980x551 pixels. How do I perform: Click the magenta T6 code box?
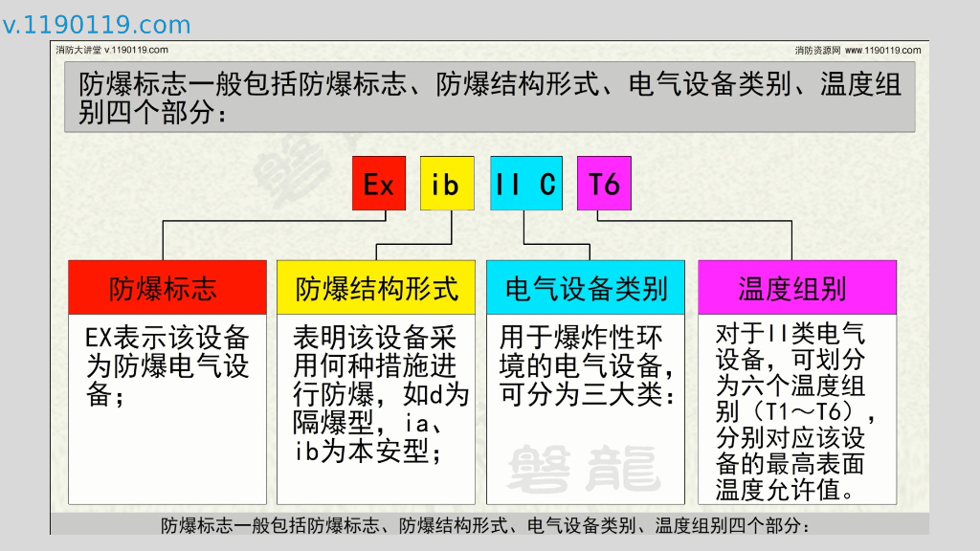pos(604,184)
